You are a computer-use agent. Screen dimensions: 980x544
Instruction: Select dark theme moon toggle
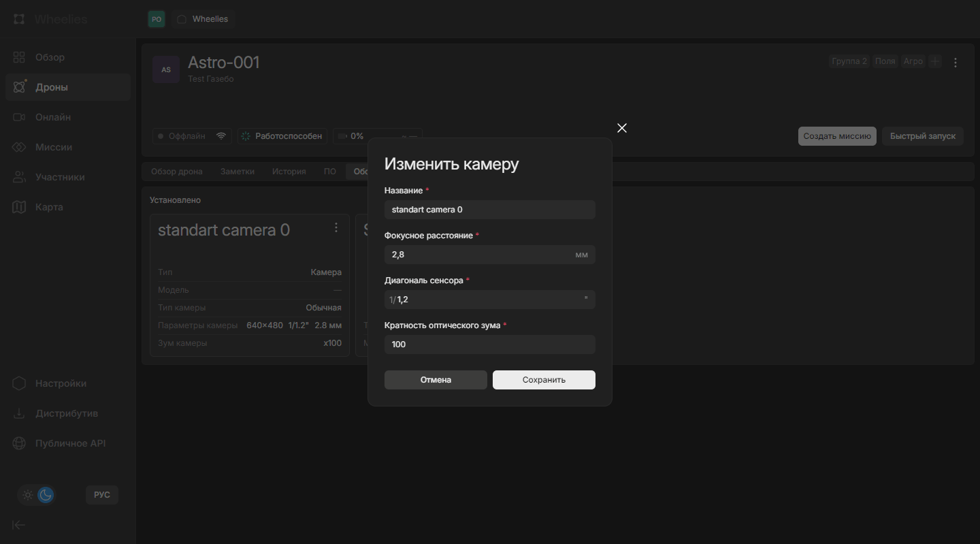click(x=46, y=495)
